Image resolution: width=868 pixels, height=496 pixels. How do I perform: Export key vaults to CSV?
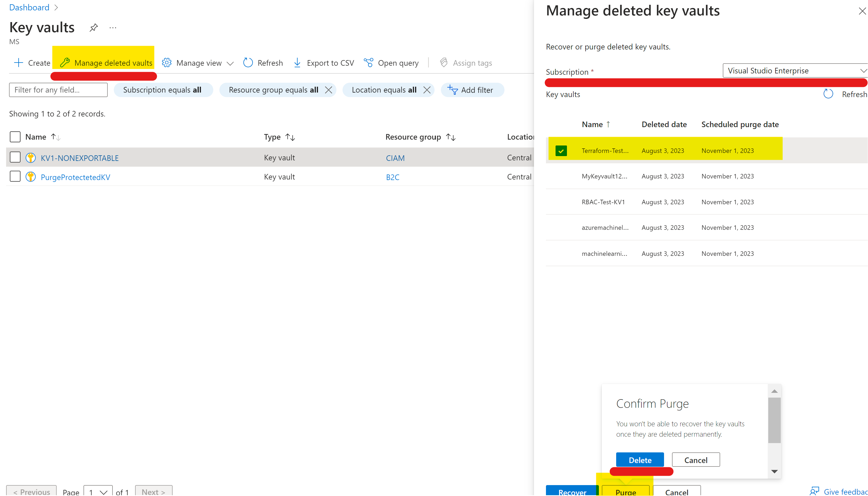[x=323, y=63]
